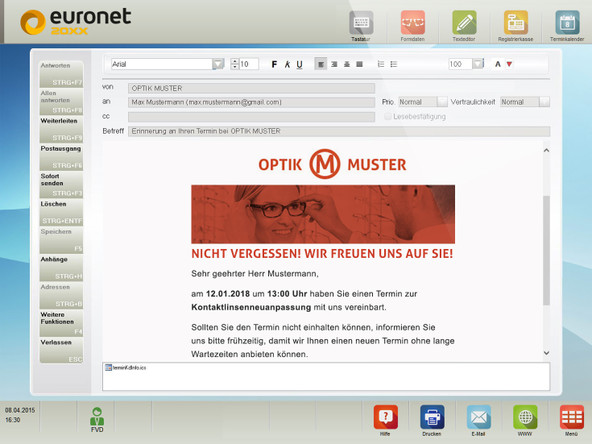Click the Antworten button
The height and width of the screenshot is (444, 592).
pos(61,74)
